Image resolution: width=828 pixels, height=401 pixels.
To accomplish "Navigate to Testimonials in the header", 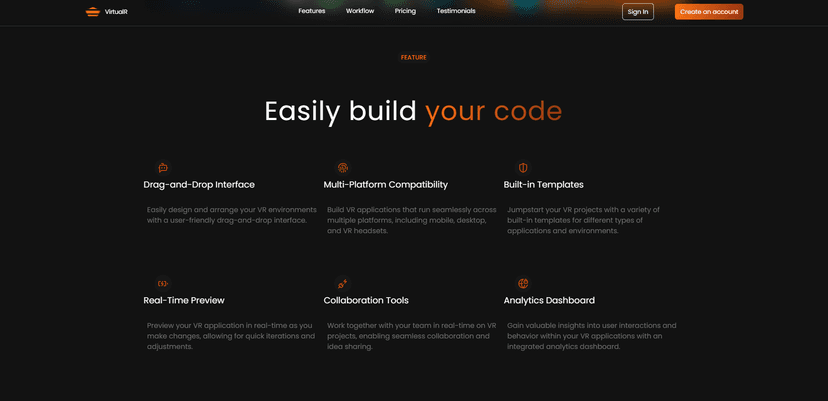I will click(456, 11).
